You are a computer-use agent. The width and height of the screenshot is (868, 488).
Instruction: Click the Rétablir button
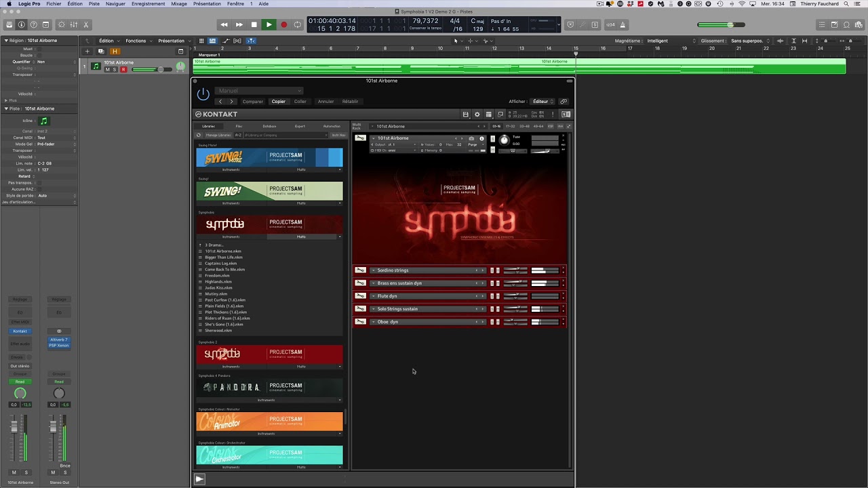tap(350, 102)
